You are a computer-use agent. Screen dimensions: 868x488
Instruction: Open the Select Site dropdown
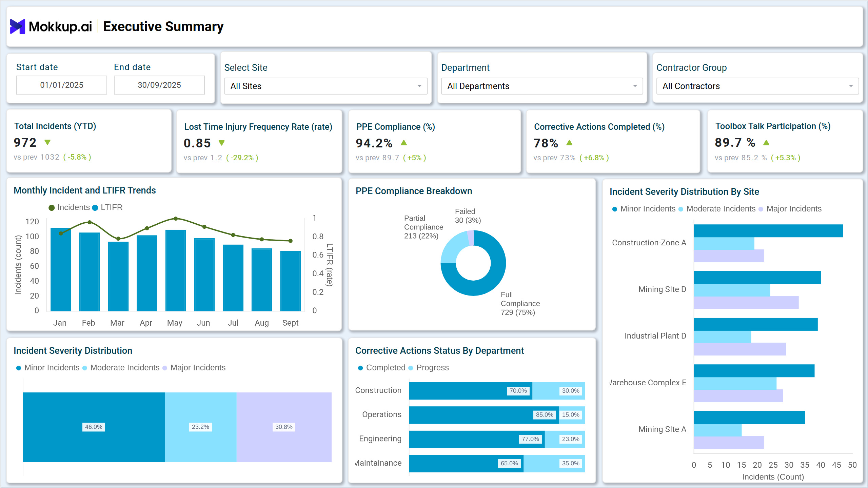point(325,86)
